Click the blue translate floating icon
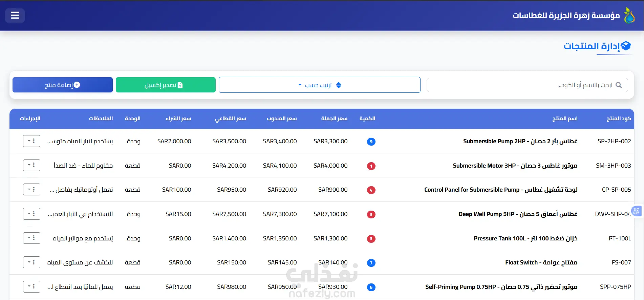 click(637, 211)
